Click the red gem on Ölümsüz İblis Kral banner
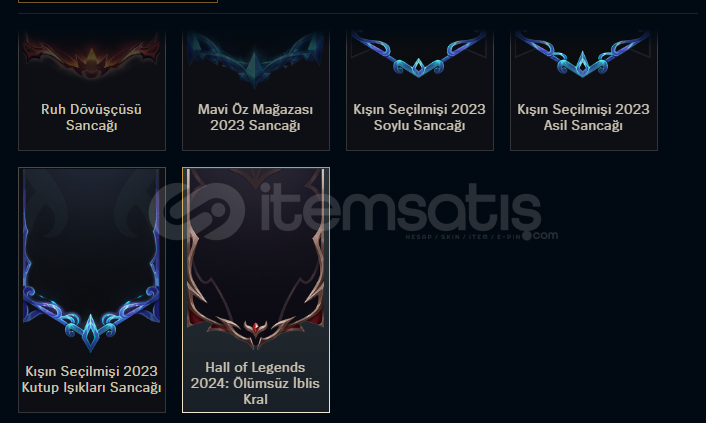The height and width of the screenshot is (423, 706). [x=256, y=327]
